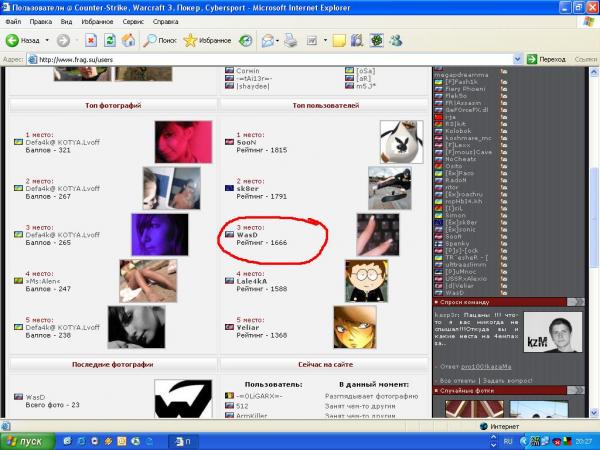Open user sk8er profile link
The height and width of the screenshot is (450, 600).
(x=248, y=189)
